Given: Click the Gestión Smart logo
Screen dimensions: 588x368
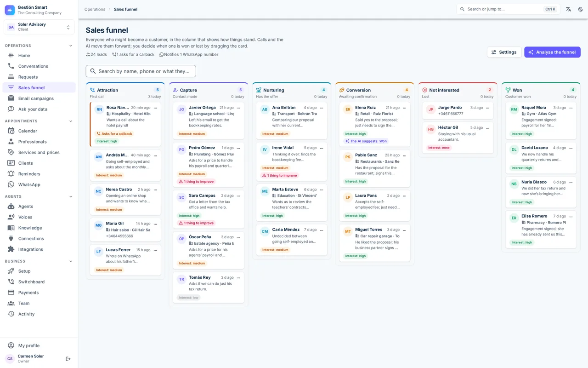Looking at the screenshot, I should click(10, 10).
